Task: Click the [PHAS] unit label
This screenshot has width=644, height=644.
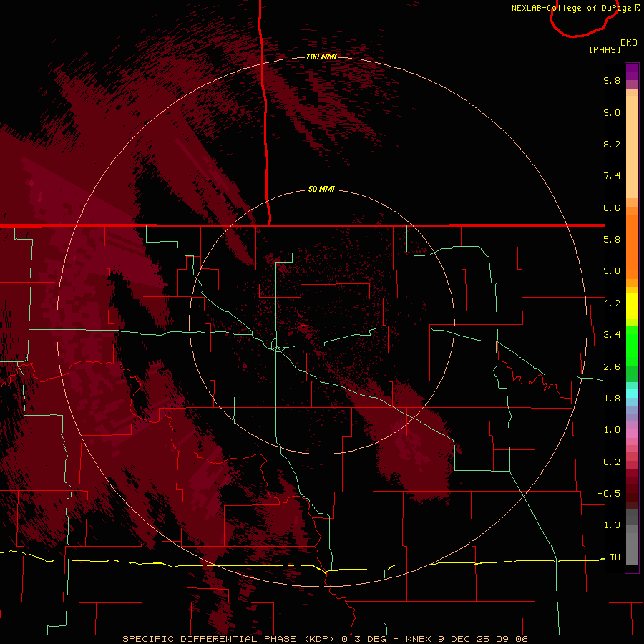Action: coord(605,49)
